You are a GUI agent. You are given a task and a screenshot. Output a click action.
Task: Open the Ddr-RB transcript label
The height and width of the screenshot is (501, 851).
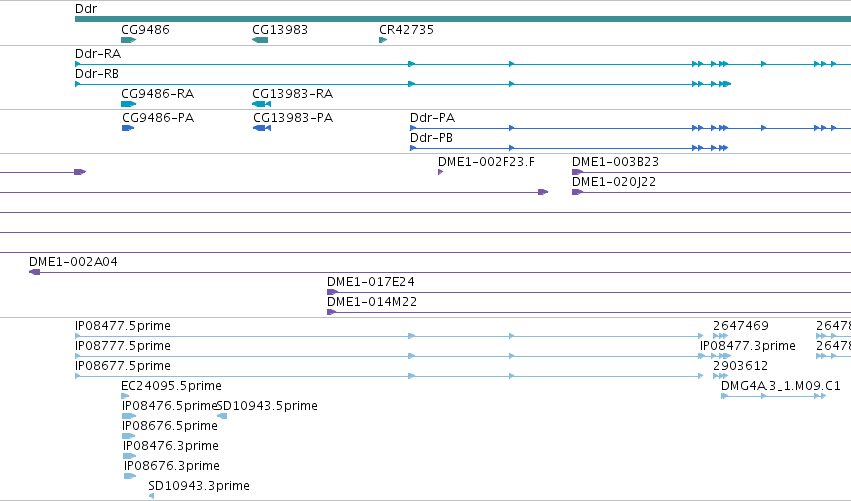(x=97, y=74)
